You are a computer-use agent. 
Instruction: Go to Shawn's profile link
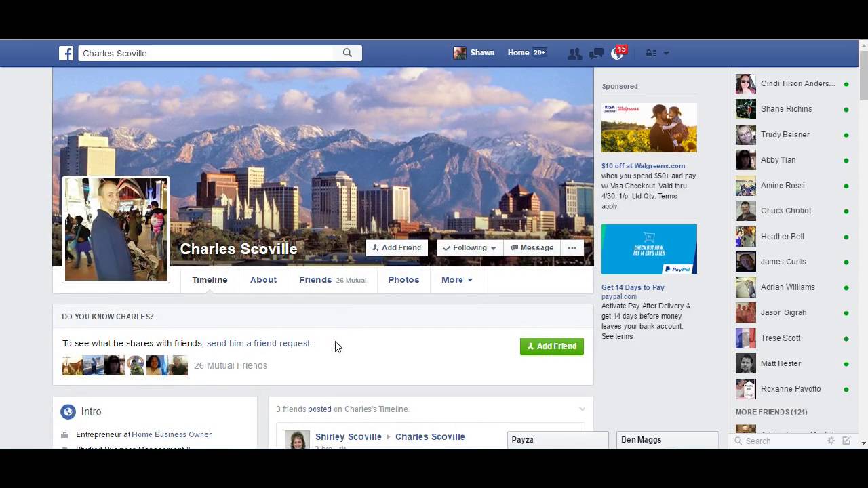click(482, 52)
